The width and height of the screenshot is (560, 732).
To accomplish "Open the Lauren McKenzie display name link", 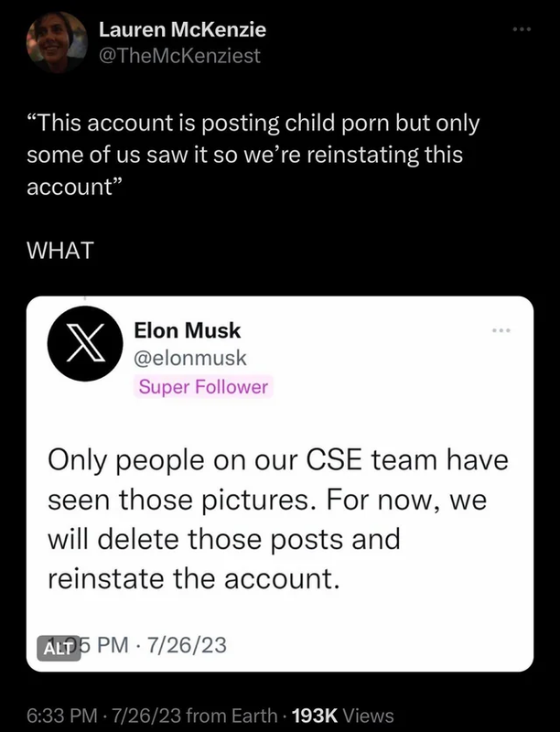I will [182, 30].
